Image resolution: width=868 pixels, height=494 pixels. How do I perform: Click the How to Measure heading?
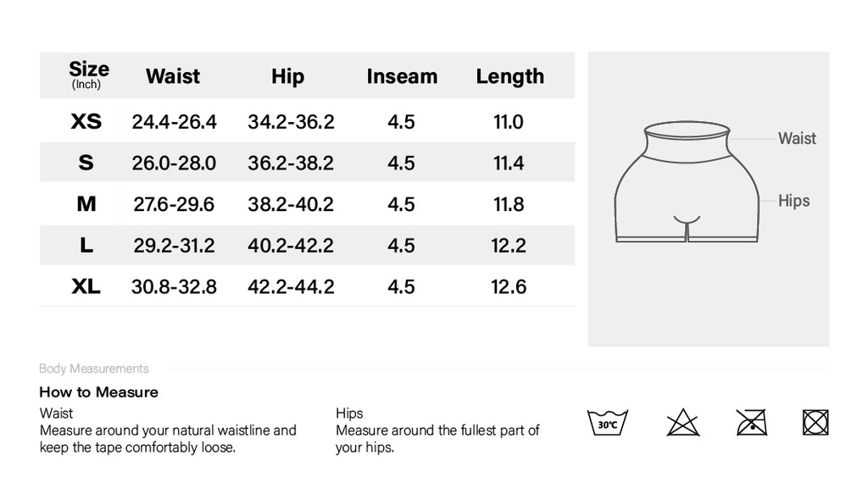coord(98,392)
